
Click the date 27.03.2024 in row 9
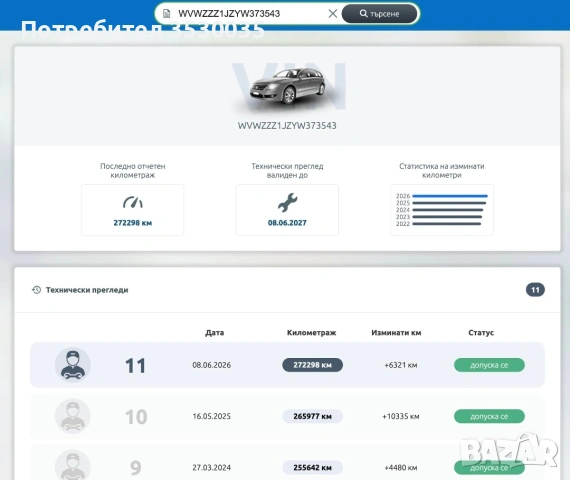[212, 467]
